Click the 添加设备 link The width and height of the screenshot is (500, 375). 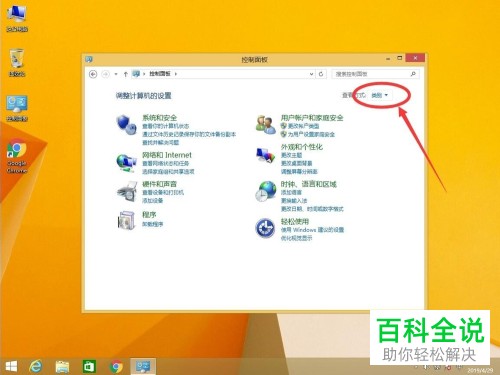coord(153,201)
